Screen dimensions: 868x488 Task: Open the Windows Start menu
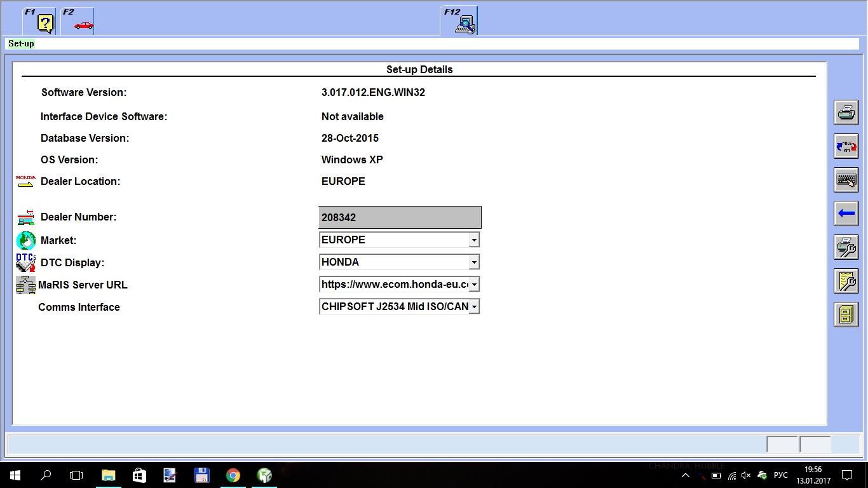[x=15, y=475]
